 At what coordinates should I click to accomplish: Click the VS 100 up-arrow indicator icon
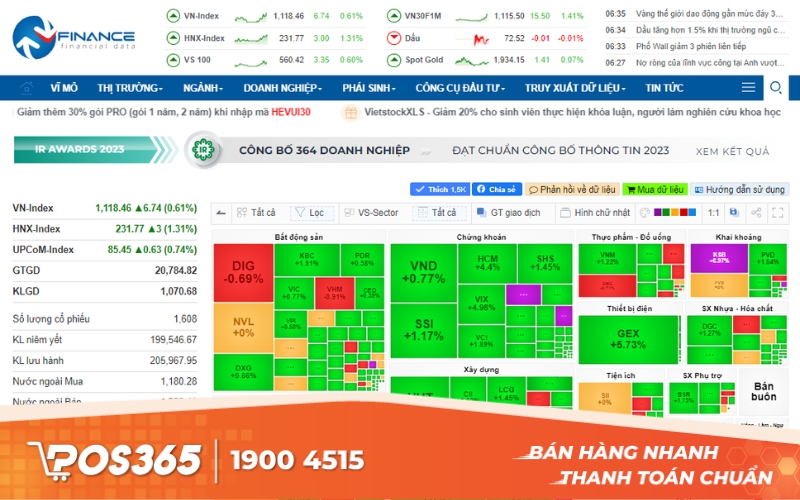pyautogui.click(x=173, y=60)
